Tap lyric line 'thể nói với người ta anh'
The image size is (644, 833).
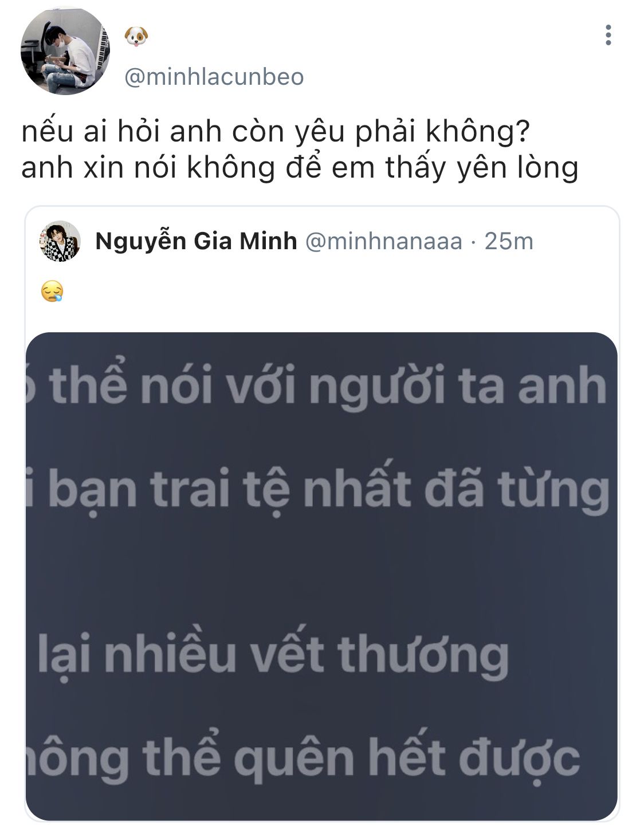click(328, 383)
